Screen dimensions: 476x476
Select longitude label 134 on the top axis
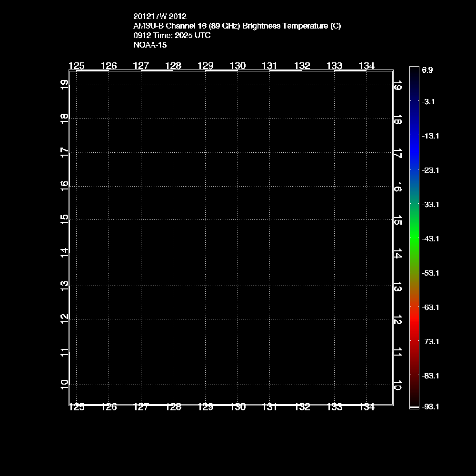[x=367, y=66]
